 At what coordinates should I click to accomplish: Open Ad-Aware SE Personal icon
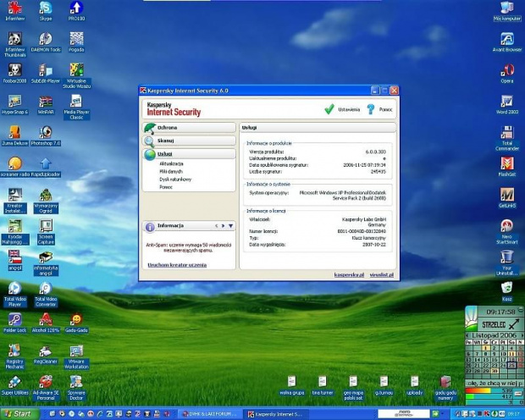pos(46,388)
